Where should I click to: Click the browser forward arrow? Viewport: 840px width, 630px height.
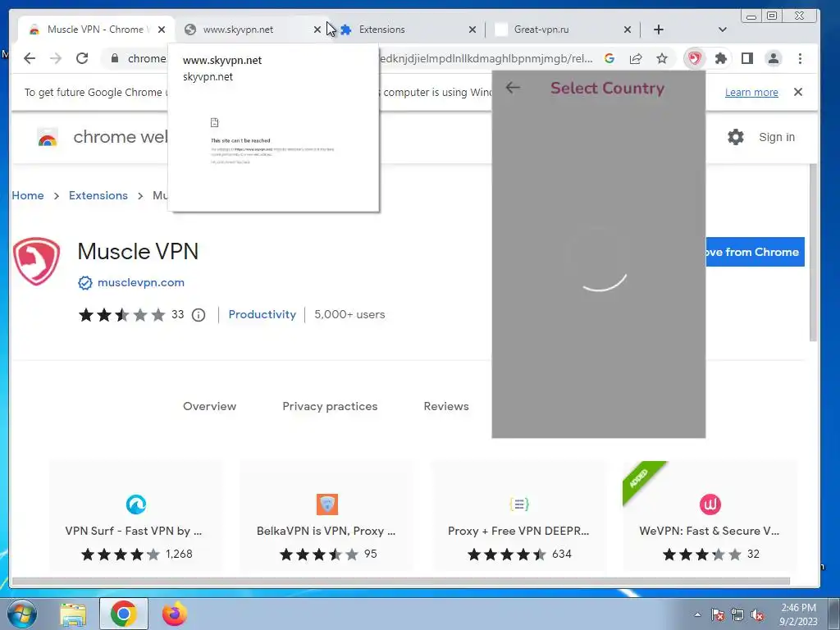click(x=56, y=58)
